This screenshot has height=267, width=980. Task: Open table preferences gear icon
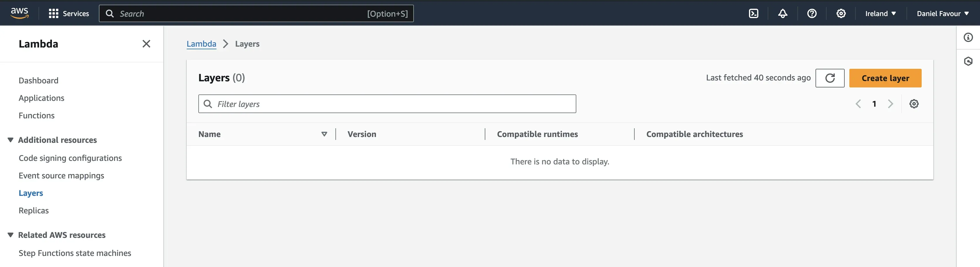point(914,104)
